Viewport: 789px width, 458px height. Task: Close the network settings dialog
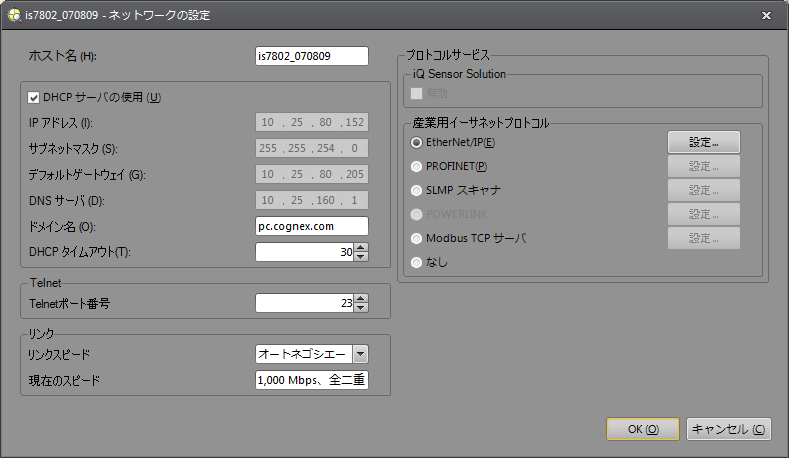[766, 16]
